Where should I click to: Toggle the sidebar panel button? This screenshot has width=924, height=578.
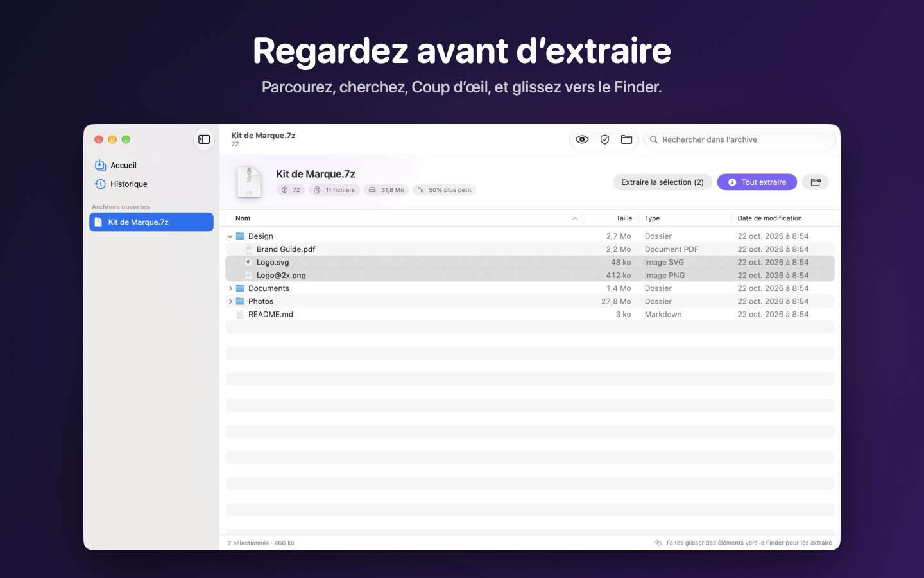pos(204,139)
